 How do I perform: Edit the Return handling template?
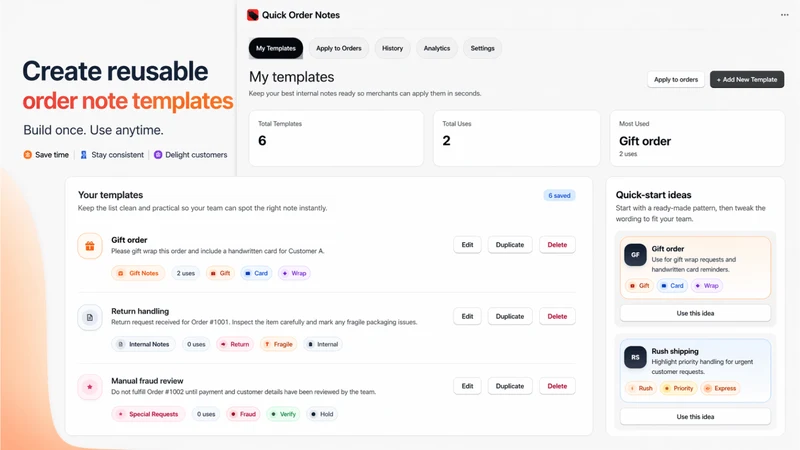pos(467,316)
